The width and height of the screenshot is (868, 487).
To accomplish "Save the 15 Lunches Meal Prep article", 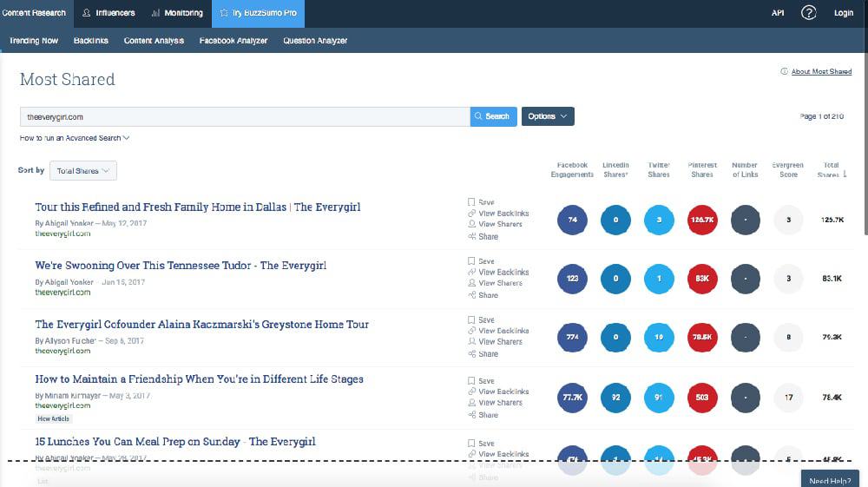I will click(481, 444).
